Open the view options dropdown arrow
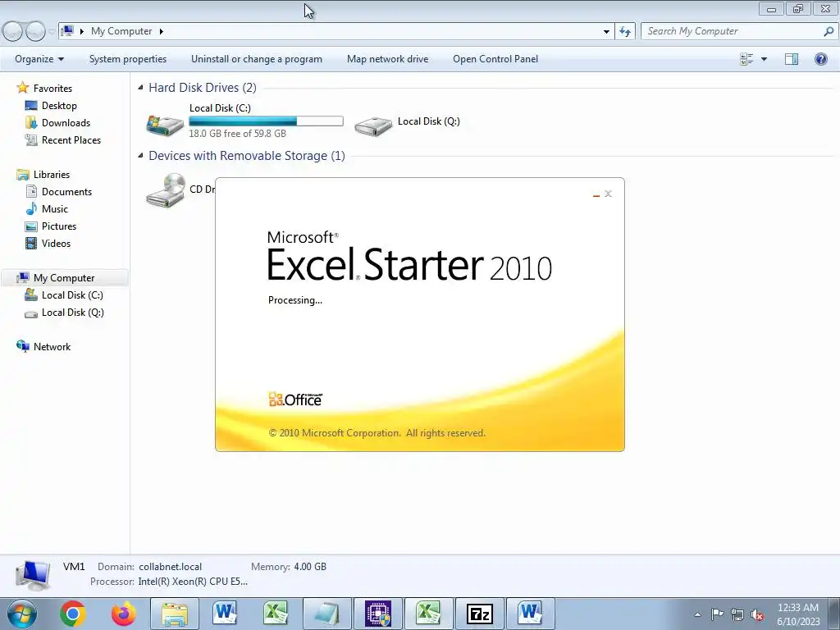 point(764,59)
